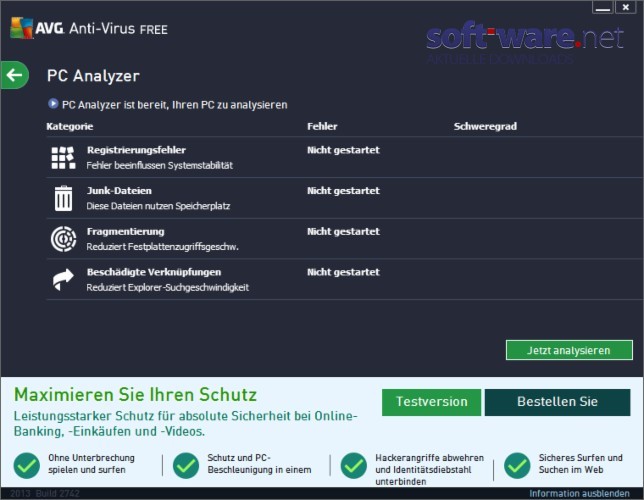This screenshot has width=644, height=500.
Task: Click the Kategorie column header
Action: [x=70, y=127]
